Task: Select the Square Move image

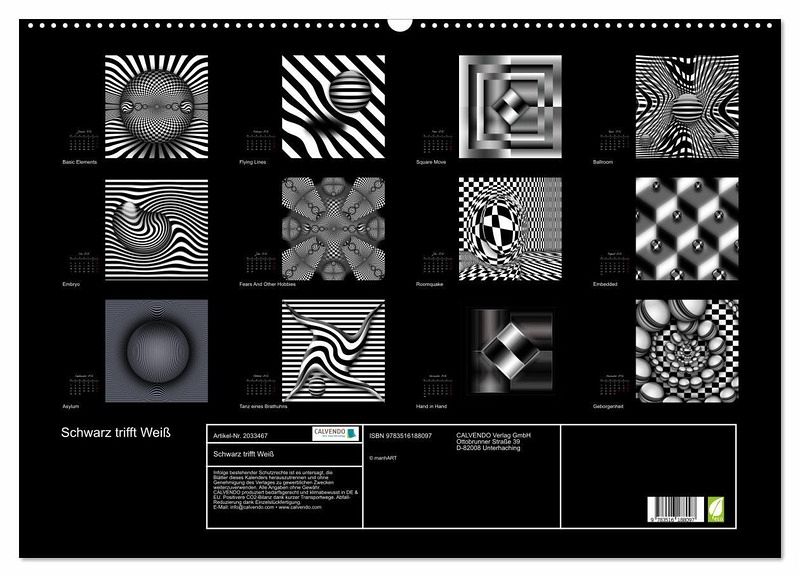Action: click(509, 106)
